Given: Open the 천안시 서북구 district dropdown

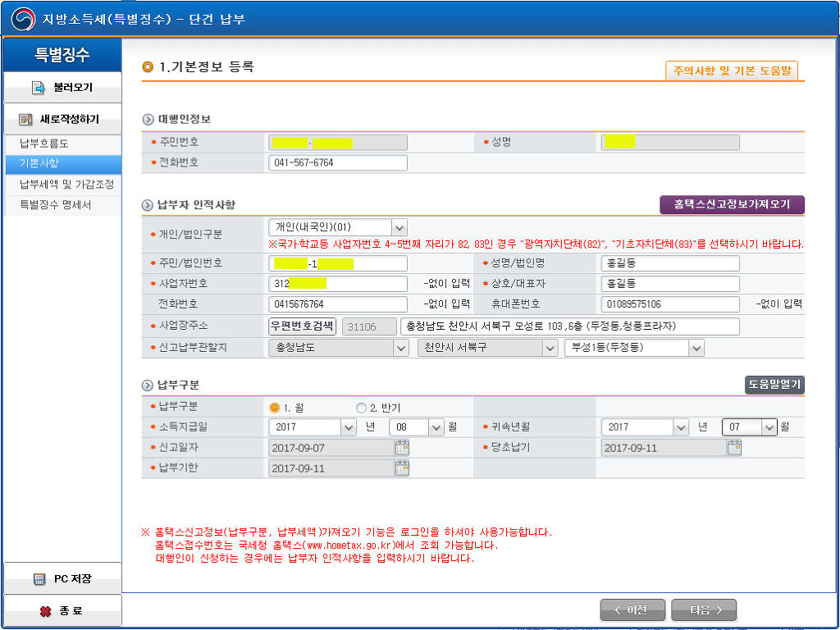Looking at the screenshot, I should coord(550,348).
